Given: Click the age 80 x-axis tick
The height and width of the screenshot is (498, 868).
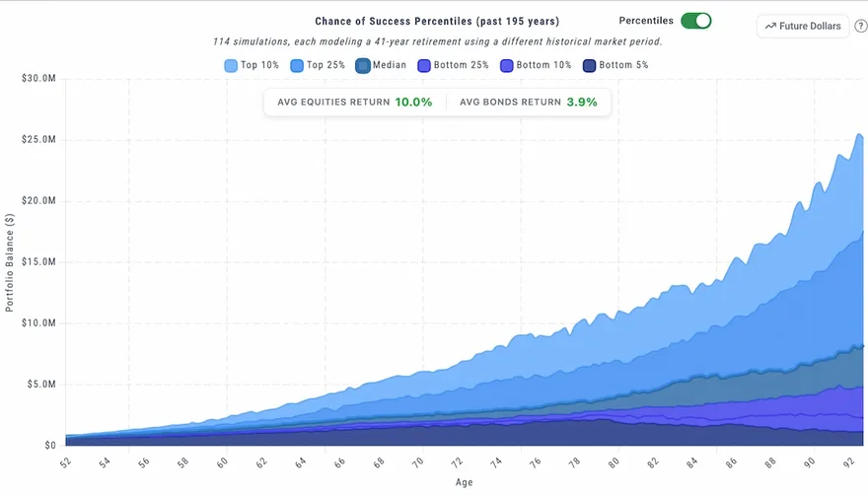Looking at the screenshot, I should click(x=614, y=462).
